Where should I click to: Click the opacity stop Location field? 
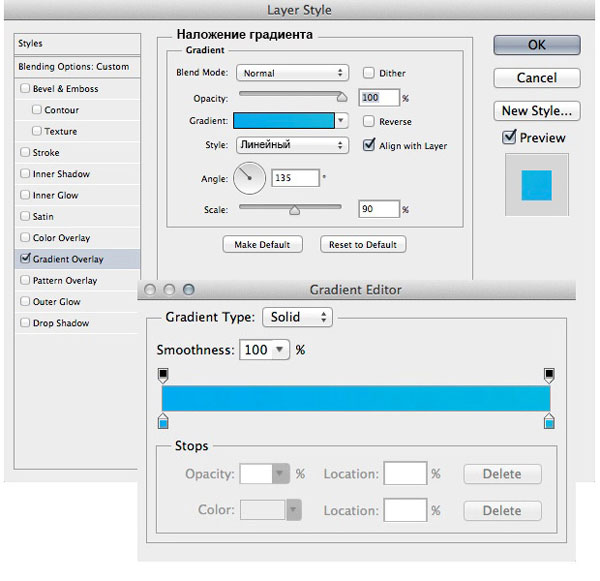point(405,473)
